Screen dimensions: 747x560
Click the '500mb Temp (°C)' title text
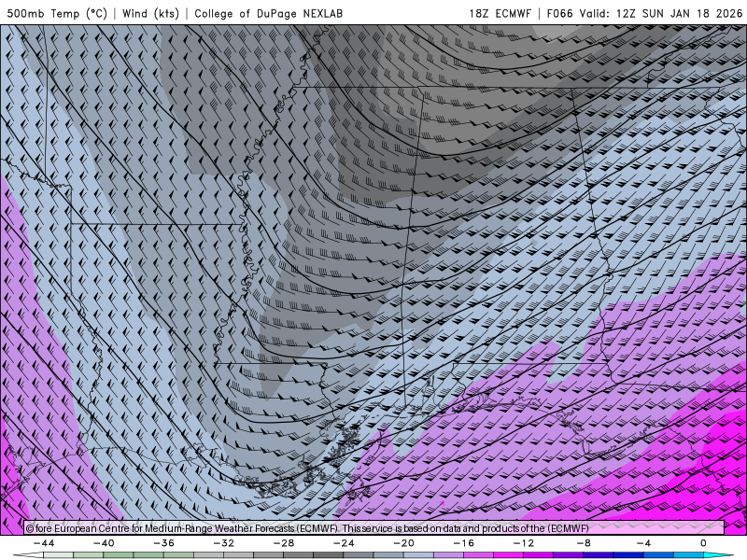pyautogui.click(x=57, y=13)
